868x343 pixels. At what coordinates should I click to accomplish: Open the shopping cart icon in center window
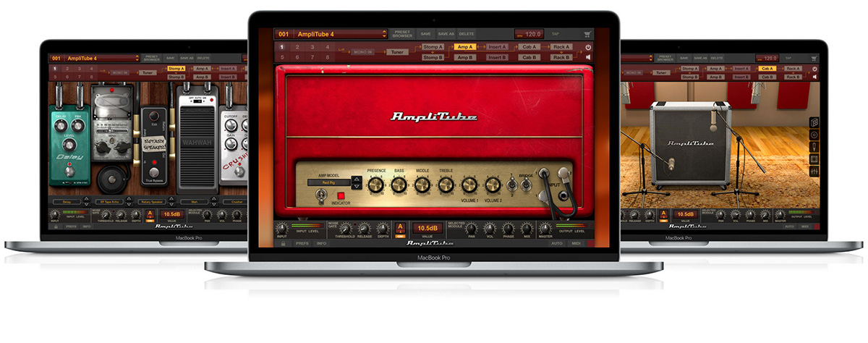[x=587, y=34]
